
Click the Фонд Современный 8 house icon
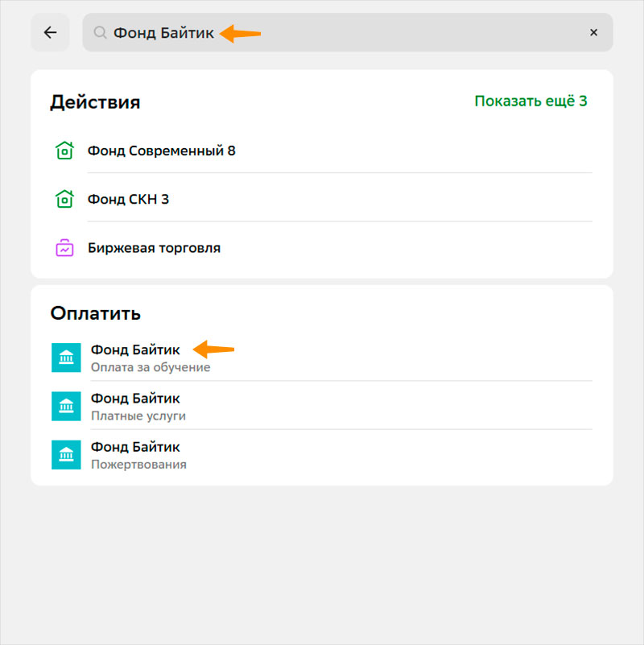click(x=64, y=151)
